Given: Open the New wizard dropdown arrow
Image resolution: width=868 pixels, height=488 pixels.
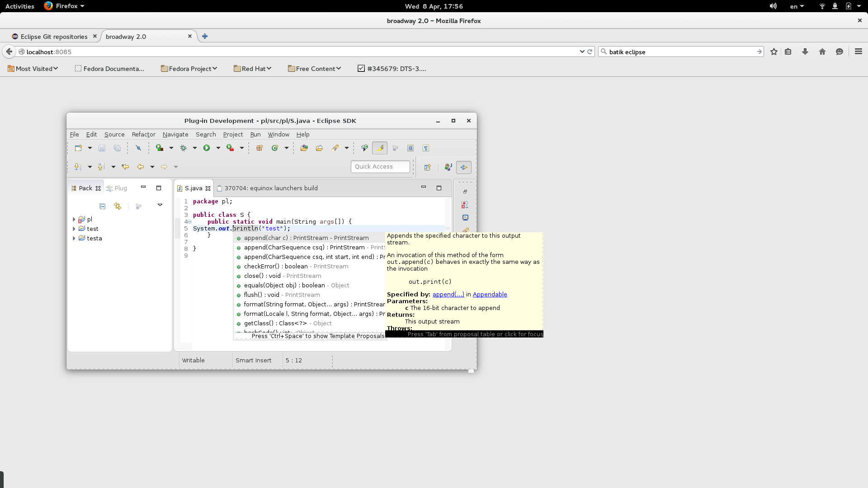Looking at the screenshot, I should pyautogui.click(x=90, y=148).
